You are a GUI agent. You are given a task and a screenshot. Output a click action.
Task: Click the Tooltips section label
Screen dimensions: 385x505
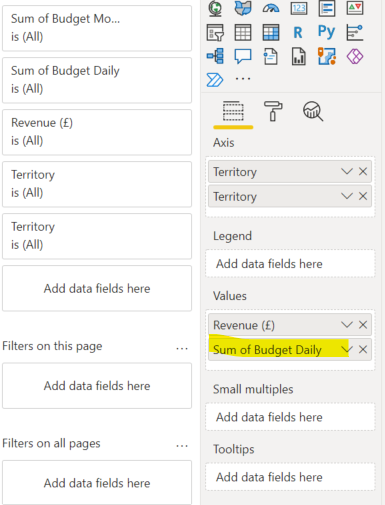tap(234, 449)
